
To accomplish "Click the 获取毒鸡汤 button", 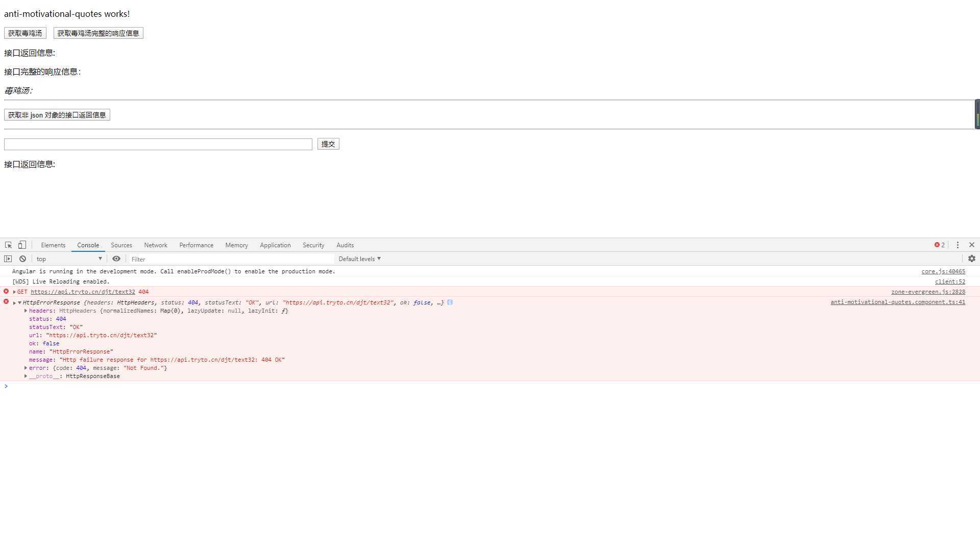I will pos(25,33).
